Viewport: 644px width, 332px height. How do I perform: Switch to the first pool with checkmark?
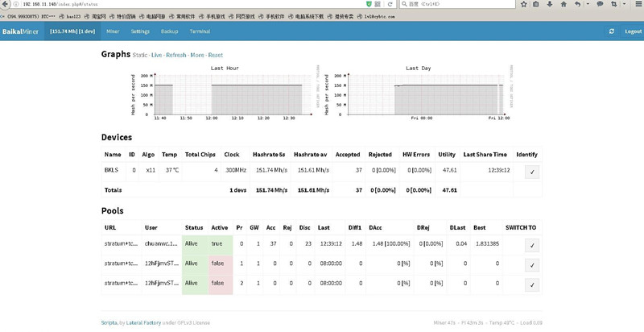[531, 246]
